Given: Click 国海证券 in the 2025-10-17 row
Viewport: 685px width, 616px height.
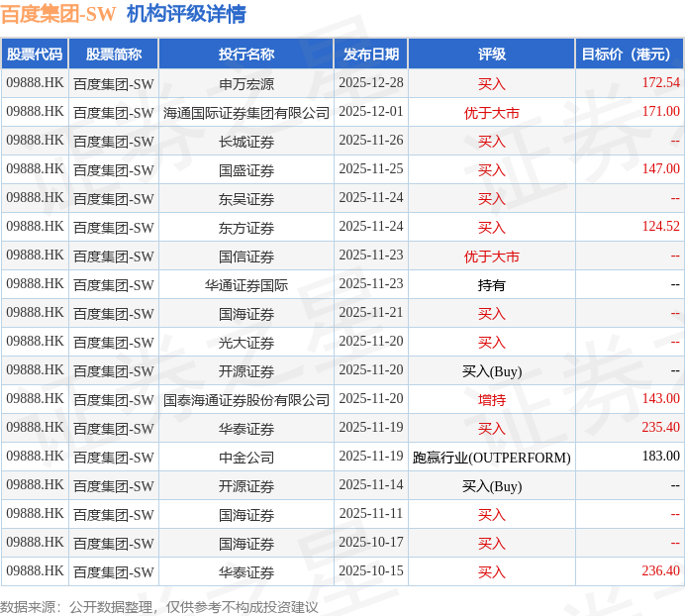Looking at the screenshot, I should [x=246, y=544].
